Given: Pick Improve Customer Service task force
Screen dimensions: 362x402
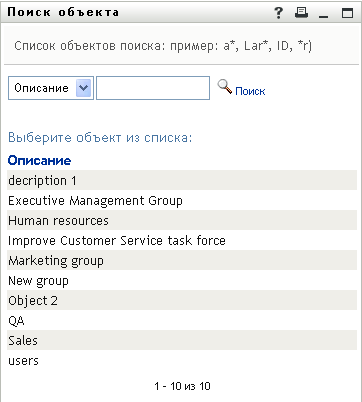Looking at the screenshot, I should click(x=182, y=240).
